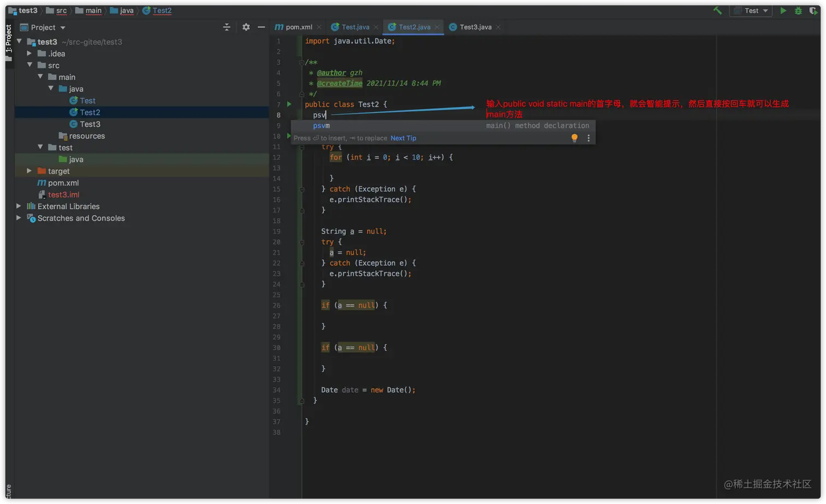The width and height of the screenshot is (826, 504).
Task: Expand the .idea folder
Action: [x=29, y=54]
